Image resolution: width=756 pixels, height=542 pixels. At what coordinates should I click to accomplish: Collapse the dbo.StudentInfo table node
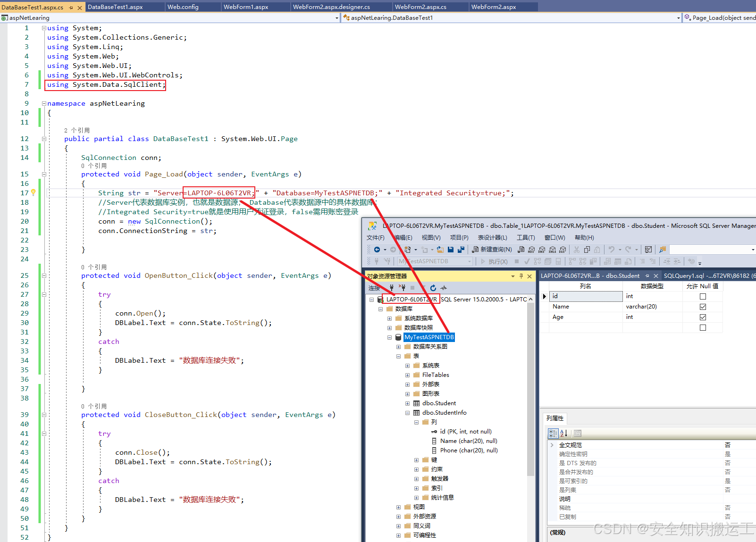click(407, 413)
